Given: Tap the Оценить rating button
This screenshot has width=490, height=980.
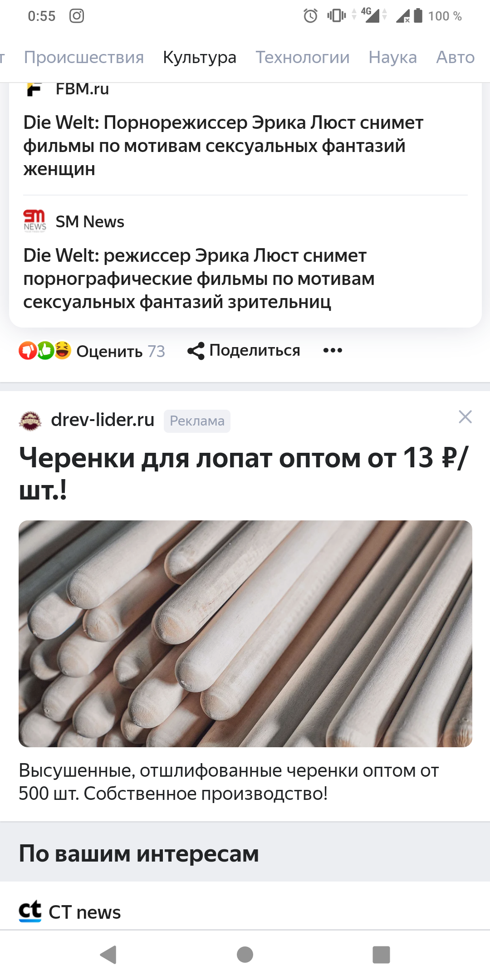Looking at the screenshot, I should tap(109, 351).
